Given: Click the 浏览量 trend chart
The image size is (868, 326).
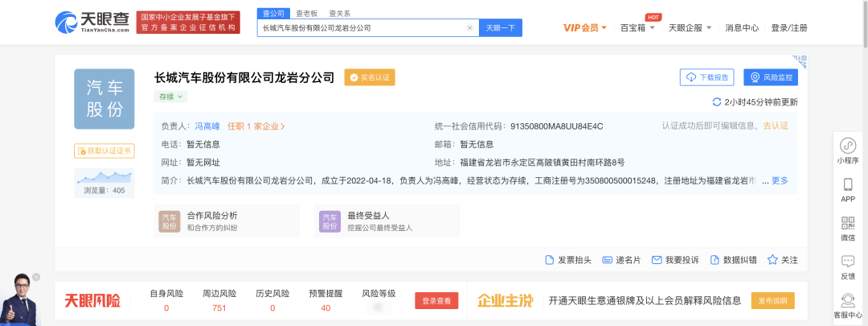Looking at the screenshot, I should click(x=104, y=177).
